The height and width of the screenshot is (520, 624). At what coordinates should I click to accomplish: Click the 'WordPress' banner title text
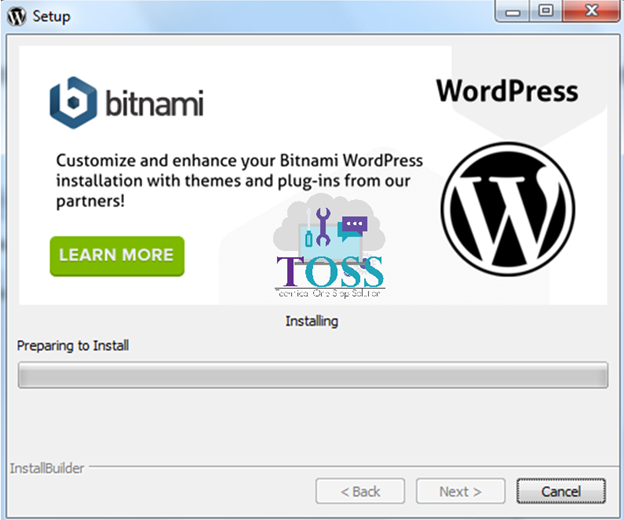pyautogui.click(x=507, y=91)
